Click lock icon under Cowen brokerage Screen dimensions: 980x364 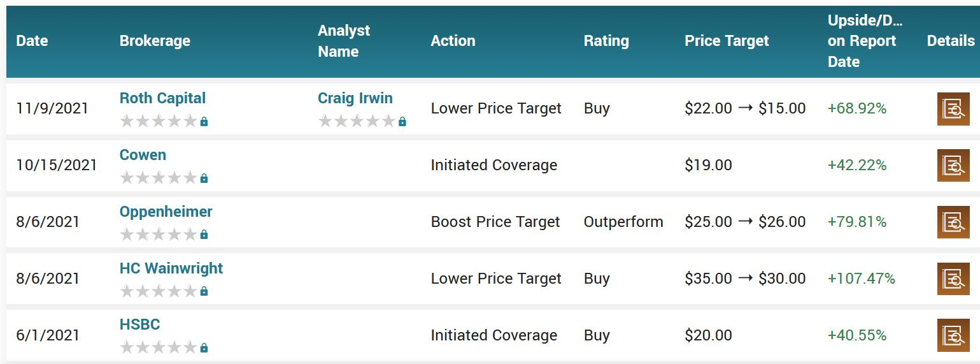click(x=204, y=178)
